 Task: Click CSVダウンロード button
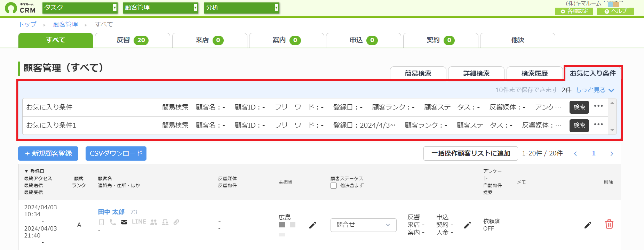coord(116,153)
